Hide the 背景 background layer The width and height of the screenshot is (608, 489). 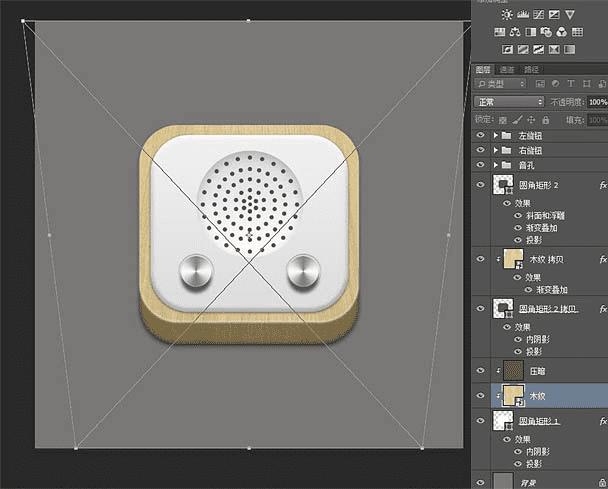pyautogui.click(x=480, y=482)
